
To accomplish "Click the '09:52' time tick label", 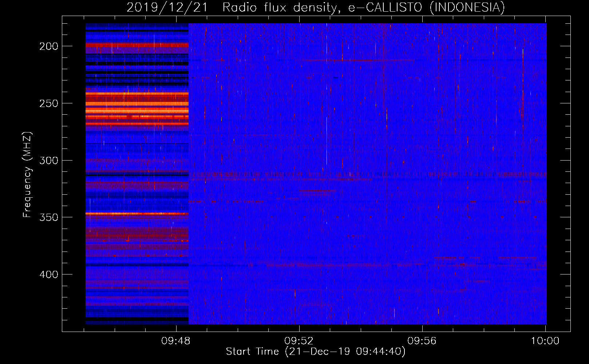I will coord(299,341).
